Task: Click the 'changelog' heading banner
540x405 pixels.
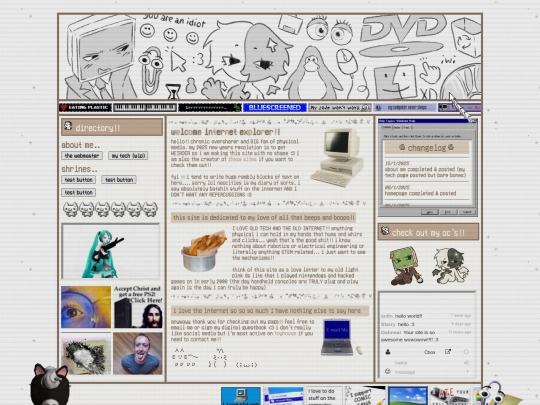Action: click(x=426, y=148)
